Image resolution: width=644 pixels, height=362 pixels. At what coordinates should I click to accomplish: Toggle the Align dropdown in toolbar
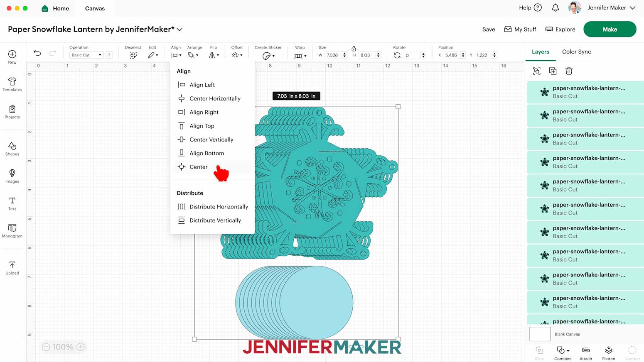(176, 55)
